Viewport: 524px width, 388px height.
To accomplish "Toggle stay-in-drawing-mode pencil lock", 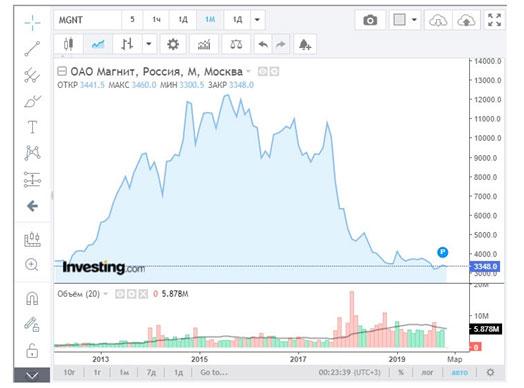I will point(32,325).
